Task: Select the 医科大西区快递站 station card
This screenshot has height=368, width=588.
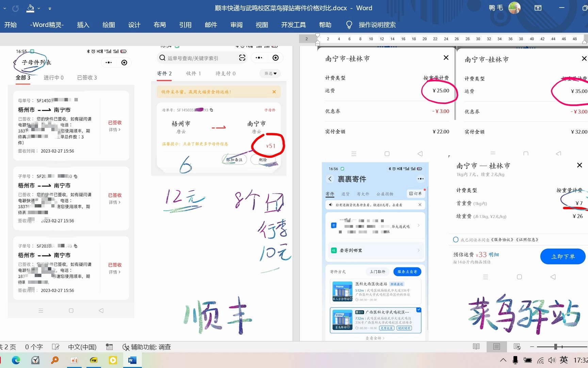Action: point(376,292)
